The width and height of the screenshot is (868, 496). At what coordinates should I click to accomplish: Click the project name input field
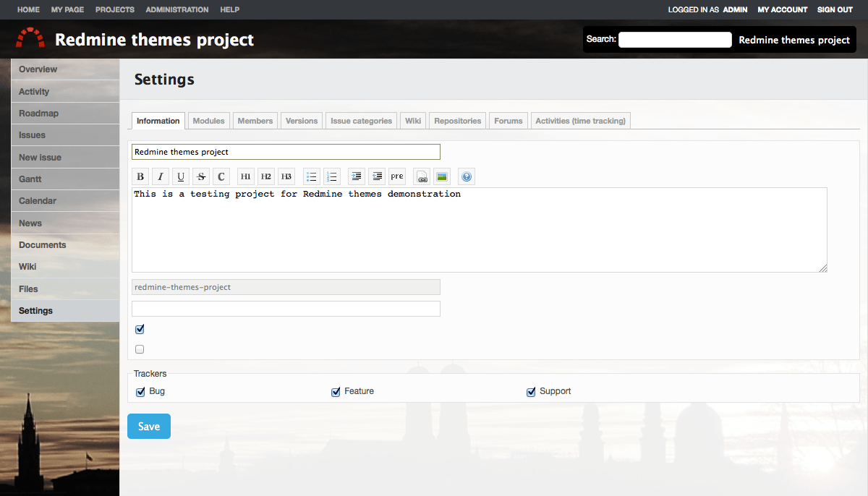(286, 152)
